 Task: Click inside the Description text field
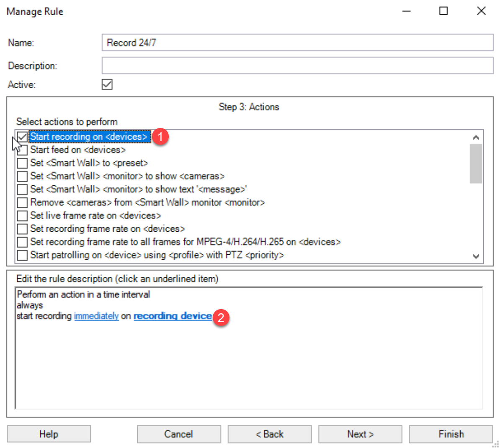tap(293, 65)
